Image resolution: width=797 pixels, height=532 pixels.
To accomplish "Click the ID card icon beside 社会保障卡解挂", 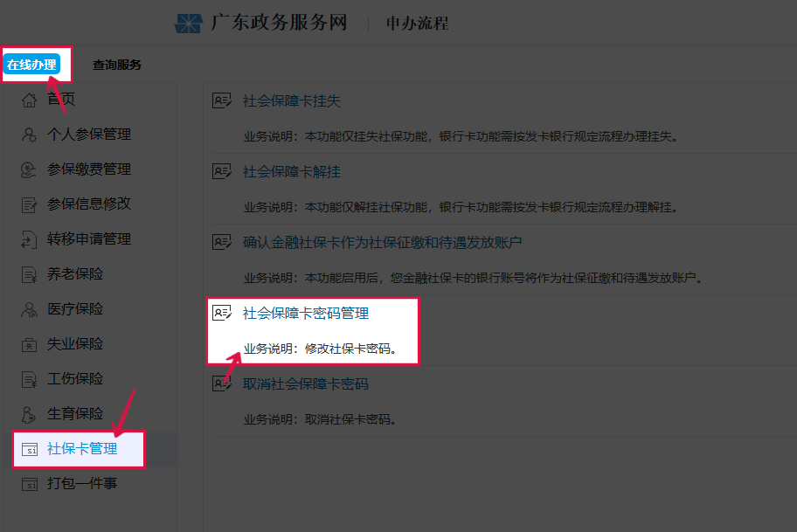I will tap(222, 171).
